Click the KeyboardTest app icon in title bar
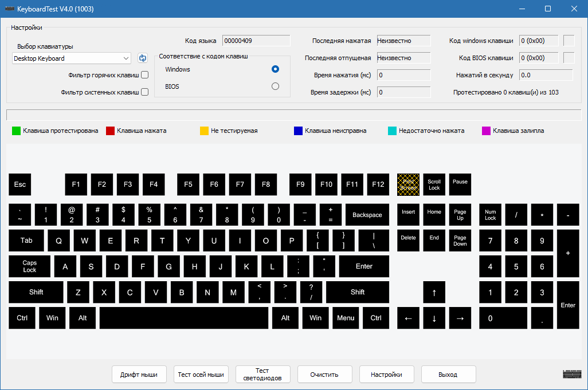This screenshot has height=390, width=588. [9, 9]
